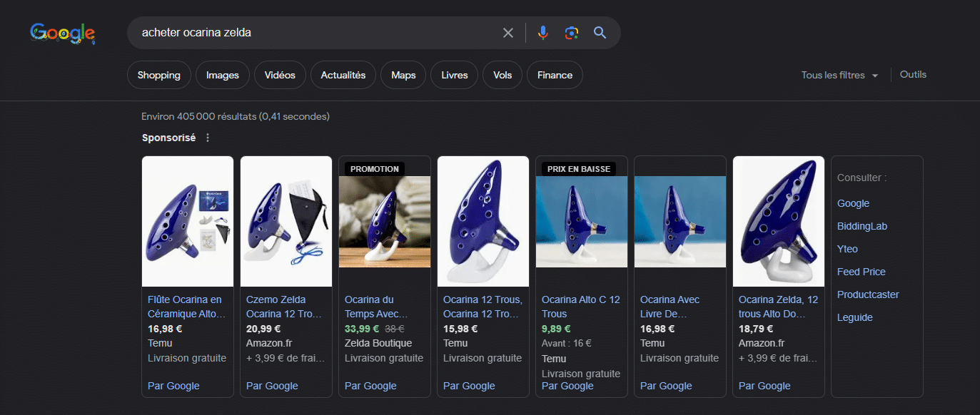This screenshot has width=980, height=415.
Task: Open 'Ocarina du Temps Avec…' link
Action: coord(377,307)
